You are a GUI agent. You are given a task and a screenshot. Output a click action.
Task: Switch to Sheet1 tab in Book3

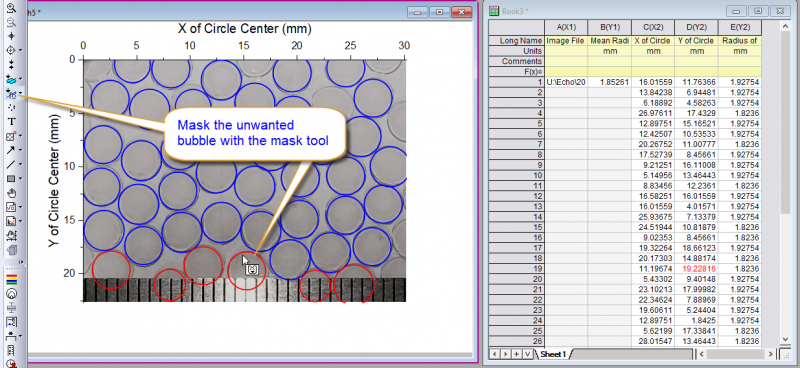(x=554, y=354)
